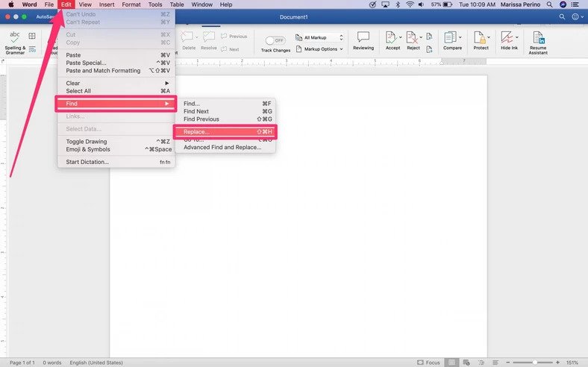Open the Resume Assistant
The image size is (588, 367).
pyautogui.click(x=538, y=43)
